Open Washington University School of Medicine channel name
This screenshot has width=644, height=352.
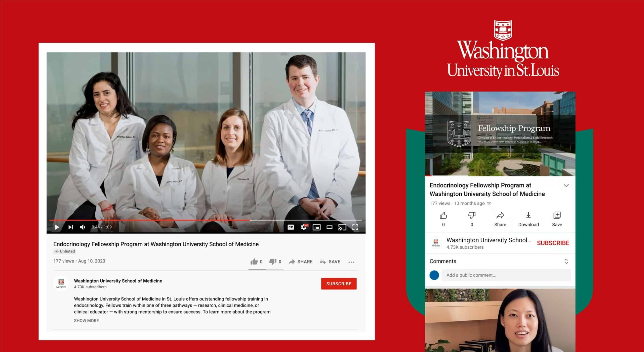[118, 281]
